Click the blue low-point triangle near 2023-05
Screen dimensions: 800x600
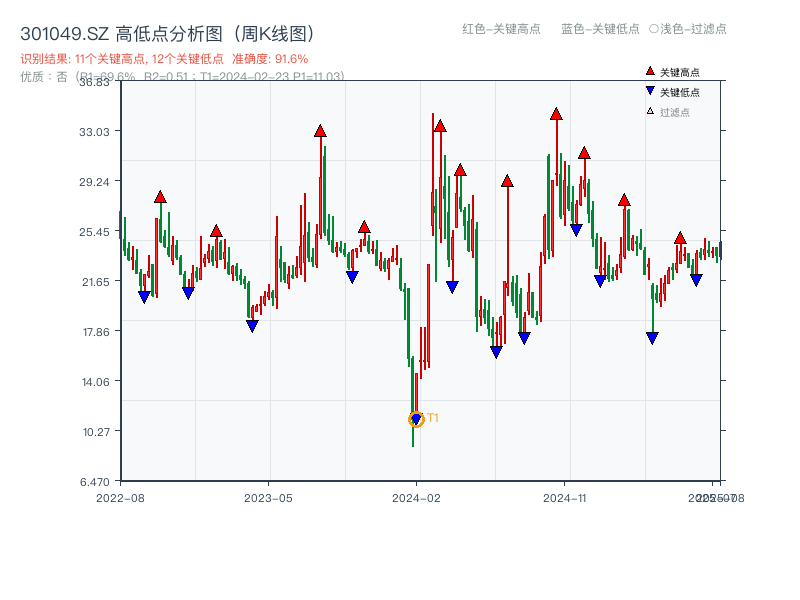(x=251, y=325)
